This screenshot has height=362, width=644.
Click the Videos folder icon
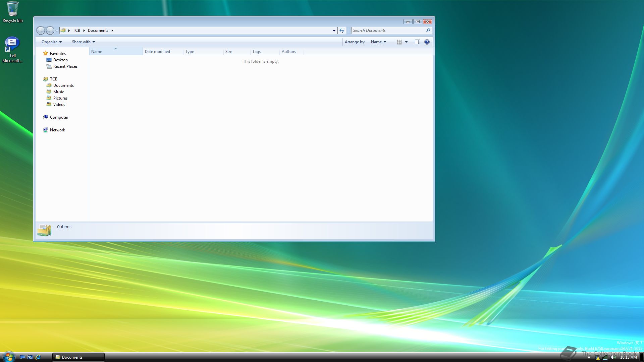tap(49, 104)
